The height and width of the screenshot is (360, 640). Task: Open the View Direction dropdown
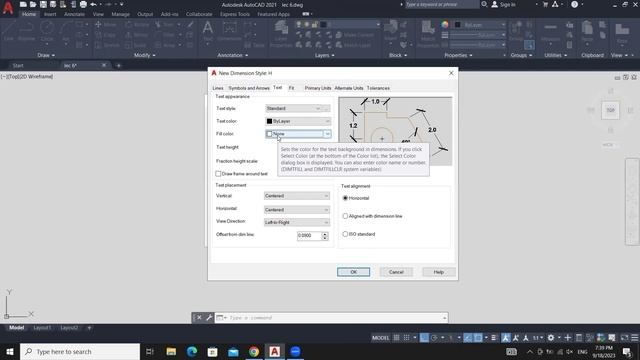click(x=297, y=222)
